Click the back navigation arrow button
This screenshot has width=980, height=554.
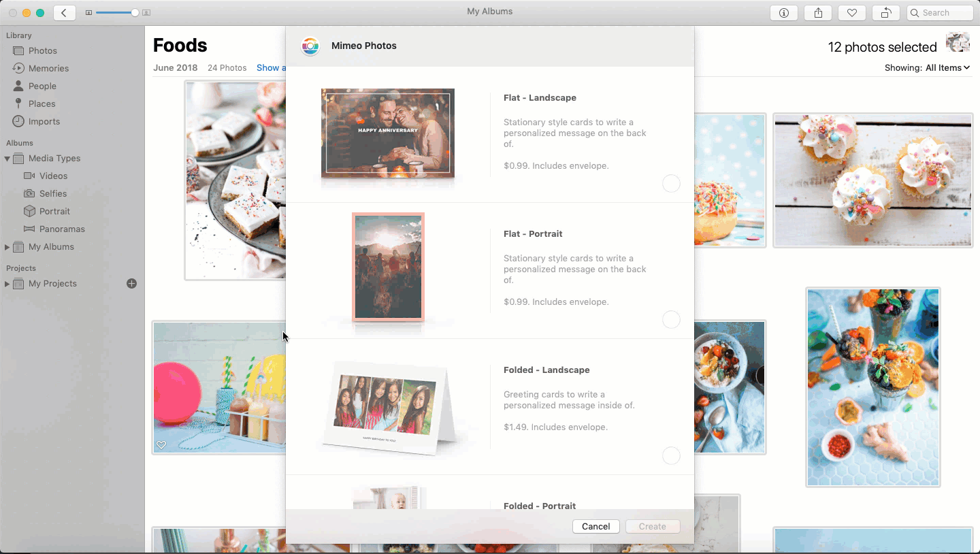pyautogui.click(x=65, y=13)
